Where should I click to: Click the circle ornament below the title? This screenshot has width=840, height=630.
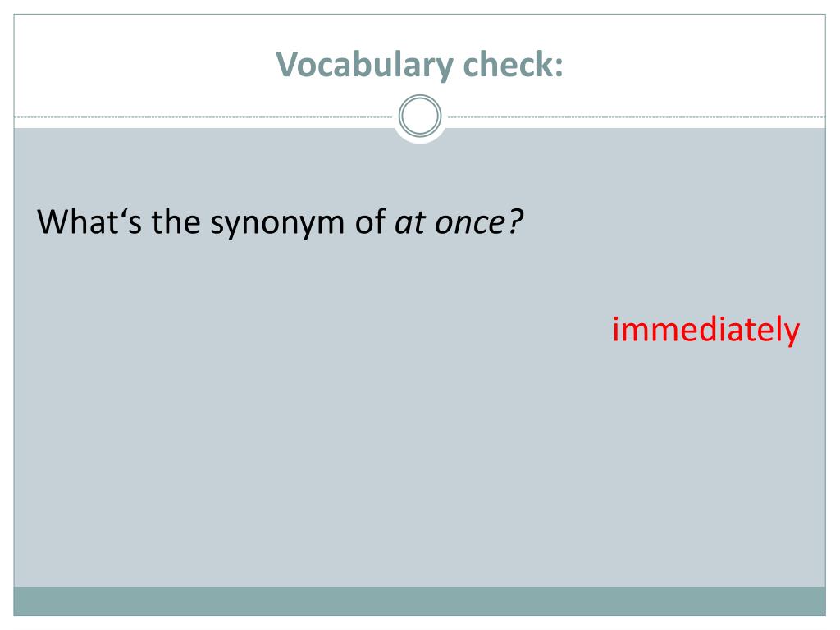point(420,116)
